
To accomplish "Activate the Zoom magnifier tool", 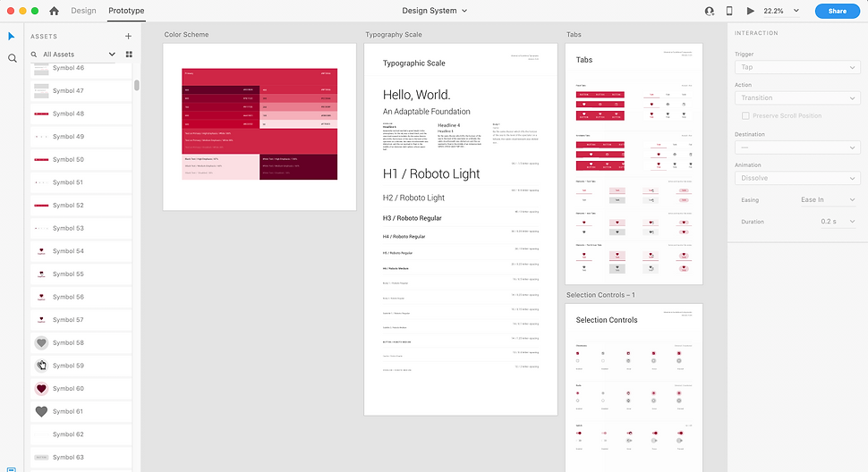I will (x=12, y=58).
